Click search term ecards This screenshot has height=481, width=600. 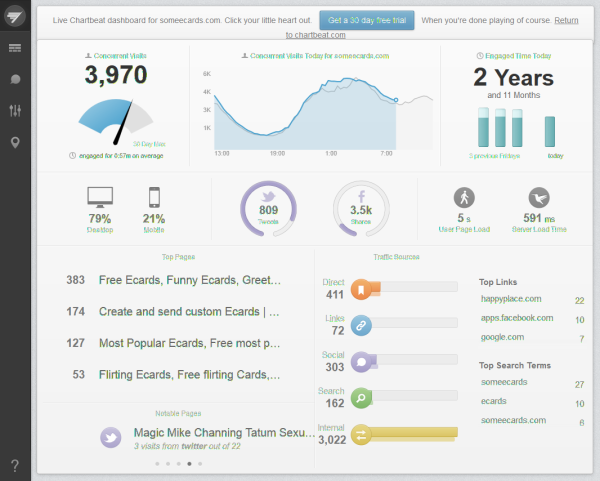(x=494, y=401)
